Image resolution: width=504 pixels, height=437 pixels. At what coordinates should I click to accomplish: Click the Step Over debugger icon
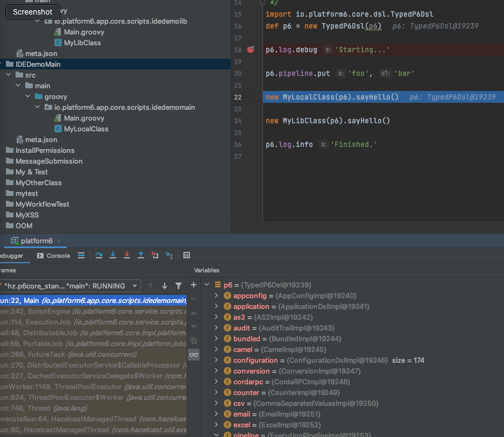tap(99, 255)
